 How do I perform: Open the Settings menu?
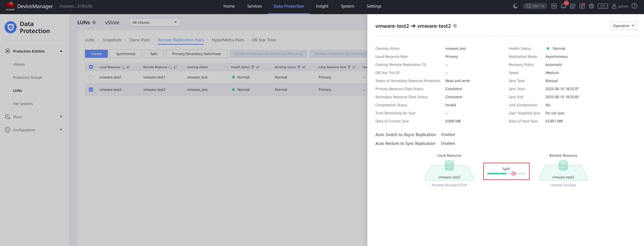tap(374, 6)
